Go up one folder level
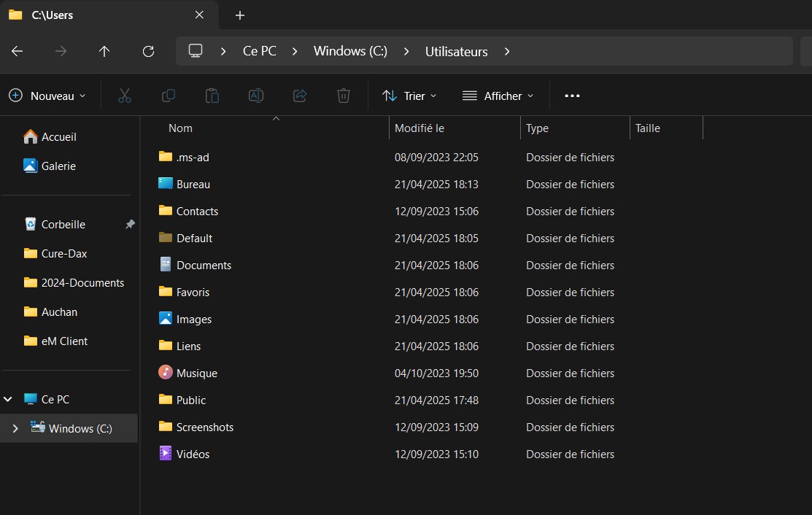Screen dimensions: 812x515 [104, 51]
